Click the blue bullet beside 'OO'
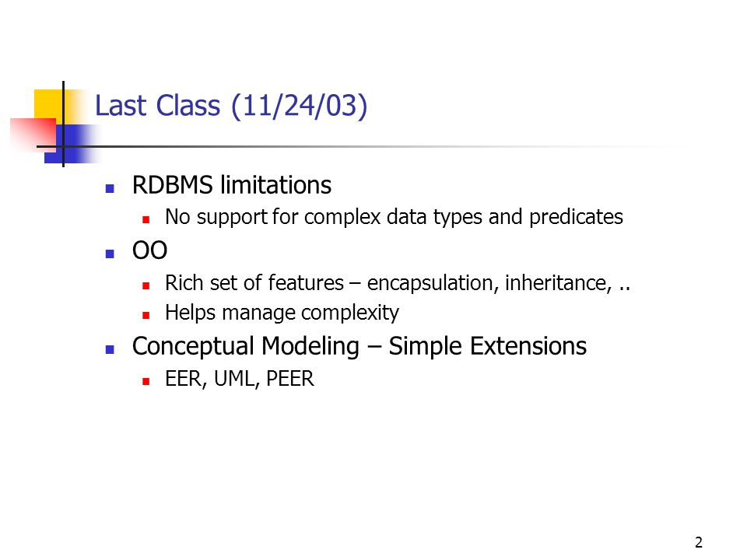The image size is (747, 560). (x=110, y=254)
